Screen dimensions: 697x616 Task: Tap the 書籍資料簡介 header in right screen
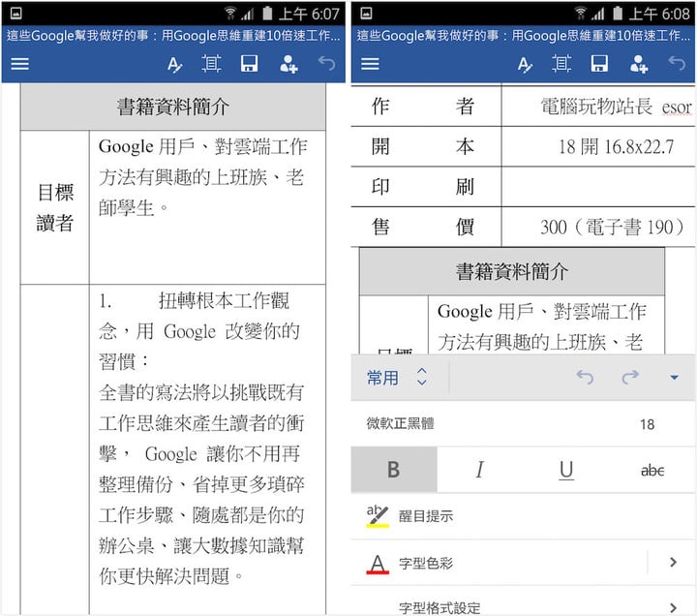[512, 271]
